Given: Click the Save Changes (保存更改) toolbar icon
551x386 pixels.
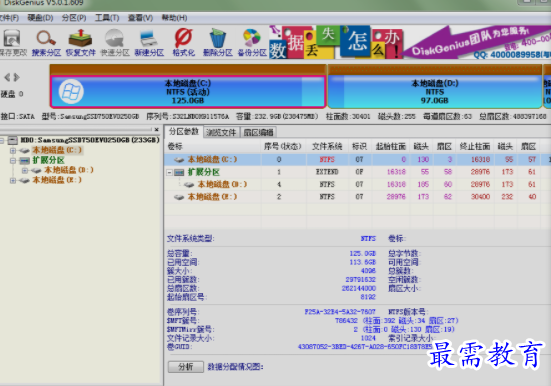Looking at the screenshot, I should click(12, 43).
